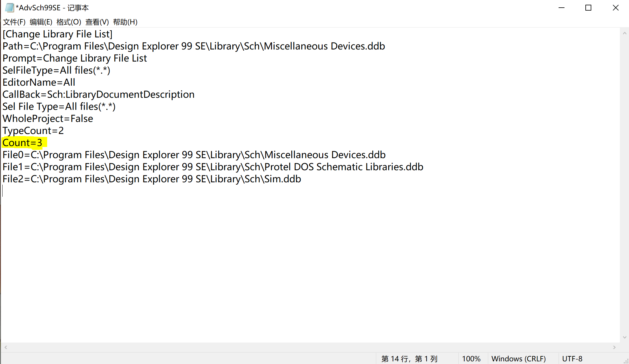629x364 pixels.
Task: Click vertical scrollbar down arrow
Action: pyautogui.click(x=624, y=337)
